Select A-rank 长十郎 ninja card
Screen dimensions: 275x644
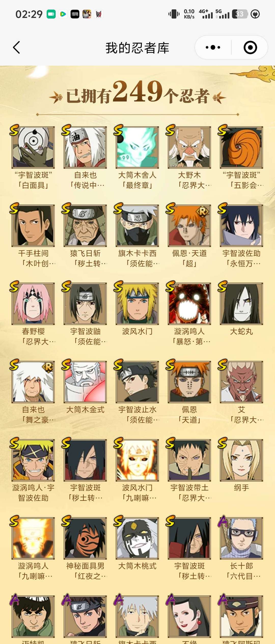(x=241, y=538)
